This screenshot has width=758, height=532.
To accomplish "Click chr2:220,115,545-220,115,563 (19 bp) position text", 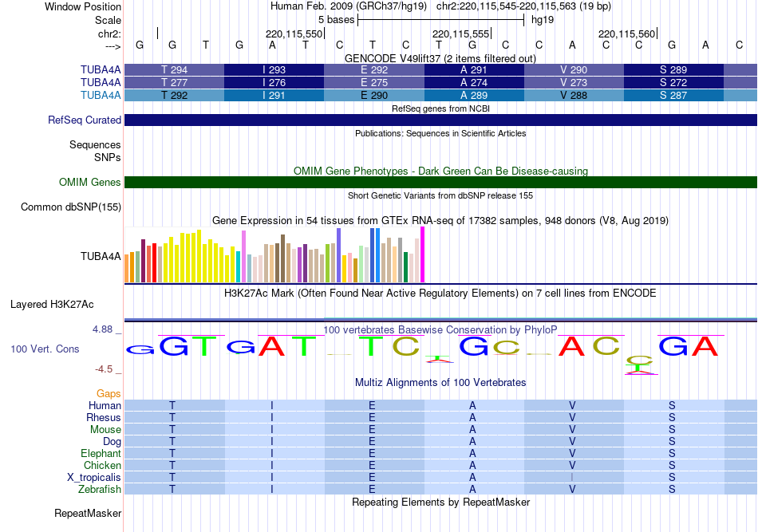I will pos(523,6).
